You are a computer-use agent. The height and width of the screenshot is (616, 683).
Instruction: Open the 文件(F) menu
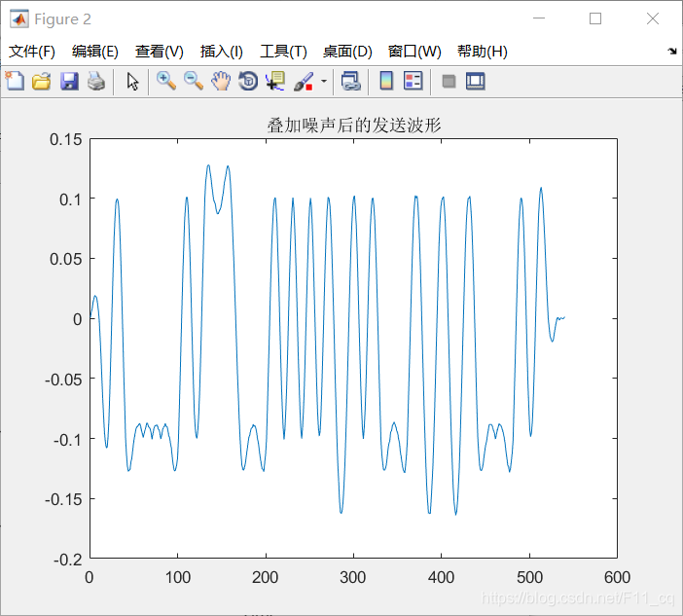click(32, 52)
